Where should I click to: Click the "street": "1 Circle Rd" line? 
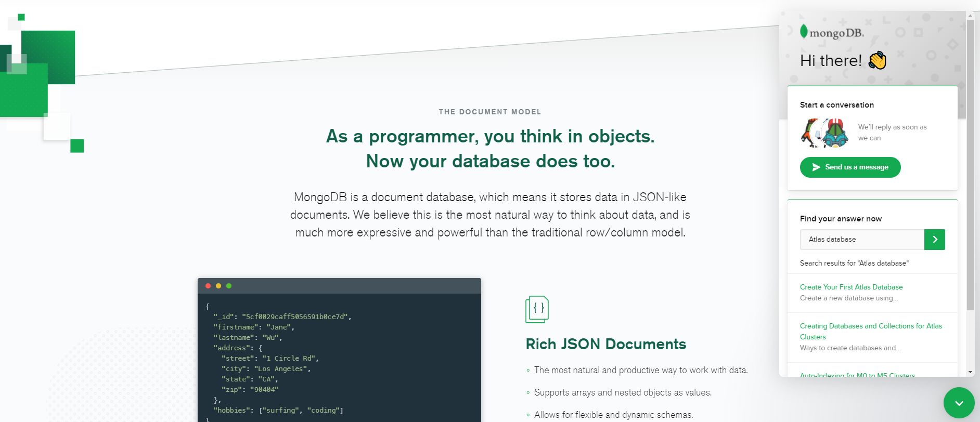[270, 358]
